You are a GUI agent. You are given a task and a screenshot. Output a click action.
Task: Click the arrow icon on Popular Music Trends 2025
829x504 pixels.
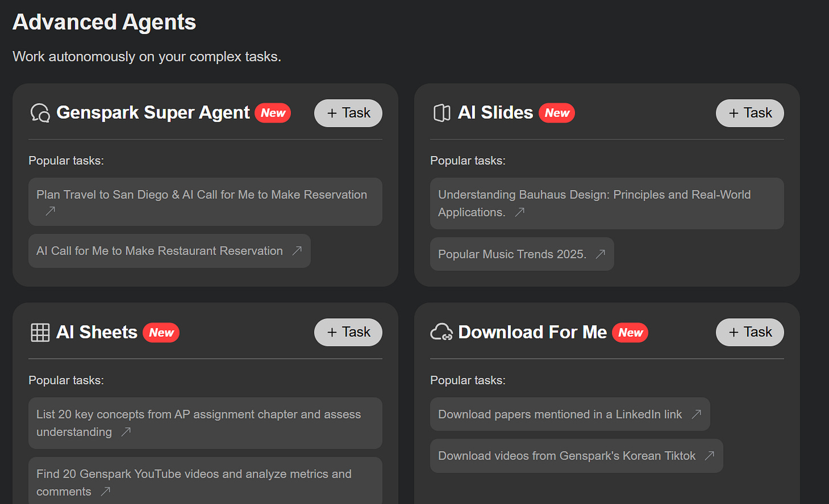pos(600,254)
